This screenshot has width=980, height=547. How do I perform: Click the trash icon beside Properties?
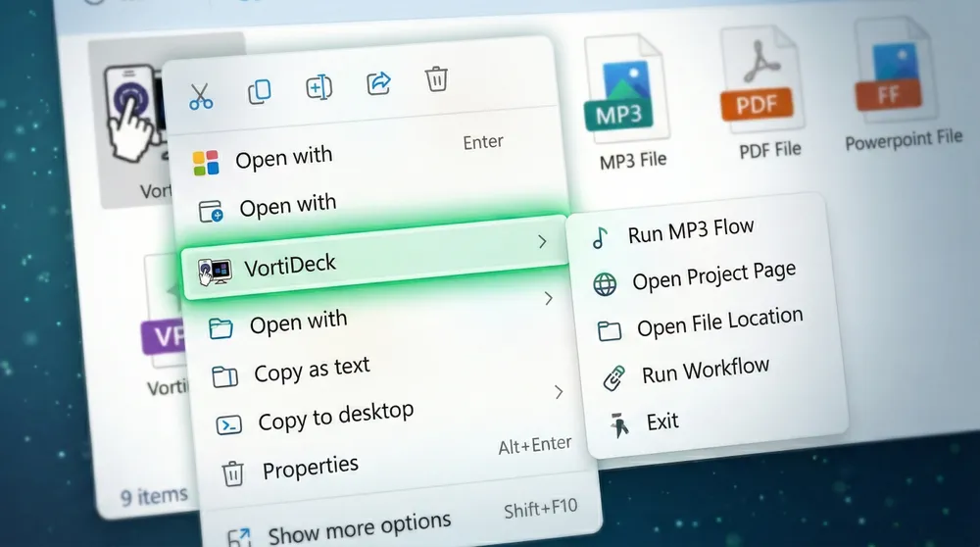(x=232, y=473)
